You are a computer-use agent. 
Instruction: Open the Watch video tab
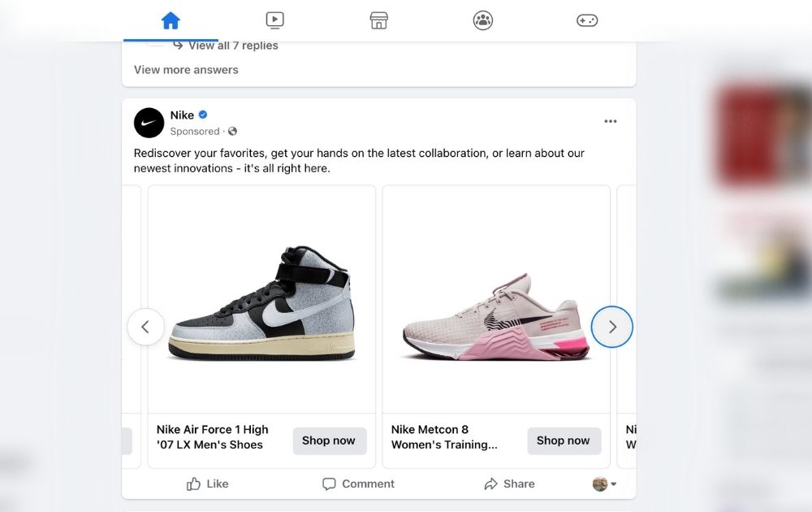[274, 20]
